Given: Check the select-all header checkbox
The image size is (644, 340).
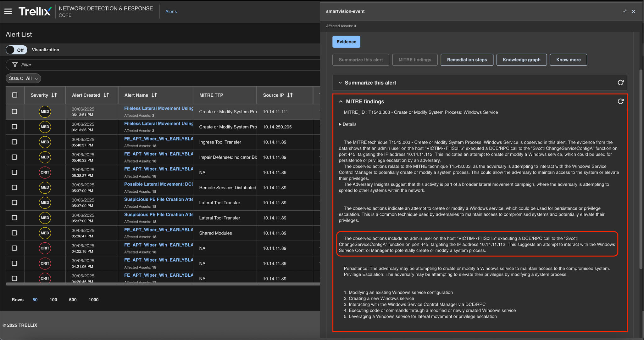Looking at the screenshot, I should tap(14, 95).
